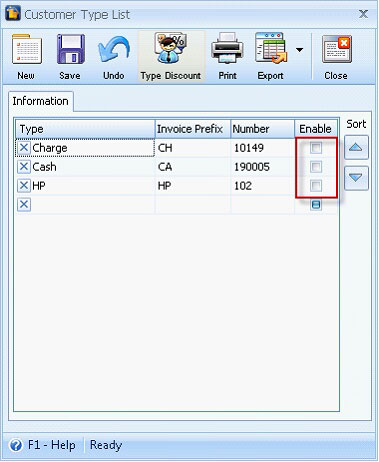
Task: Create a new customer type with New
Action: pos(26,57)
